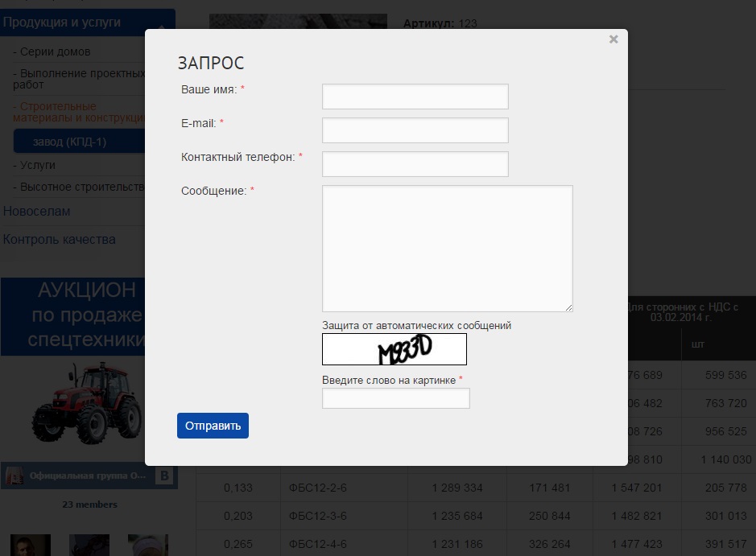Click the 250 844 table value
Image resolution: width=756 pixels, height=556 pixels.
[x=550, y=516]
